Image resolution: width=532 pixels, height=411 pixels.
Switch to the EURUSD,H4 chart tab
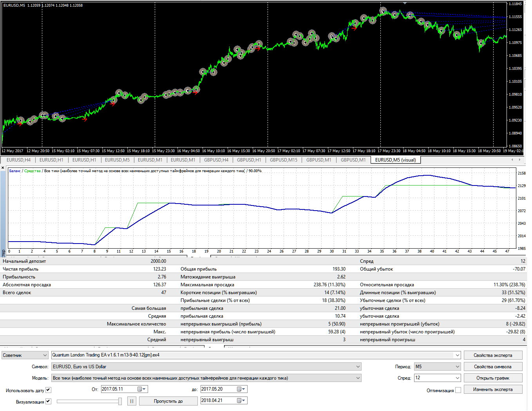coord(18,160)
